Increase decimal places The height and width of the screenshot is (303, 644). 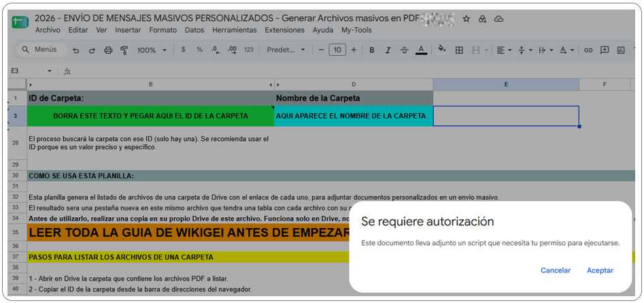232,50
